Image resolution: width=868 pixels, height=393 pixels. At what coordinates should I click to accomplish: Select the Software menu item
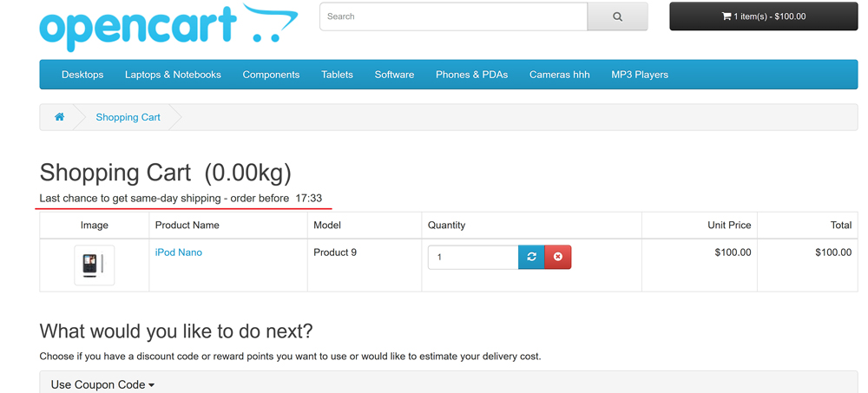[x=394, y=75]
